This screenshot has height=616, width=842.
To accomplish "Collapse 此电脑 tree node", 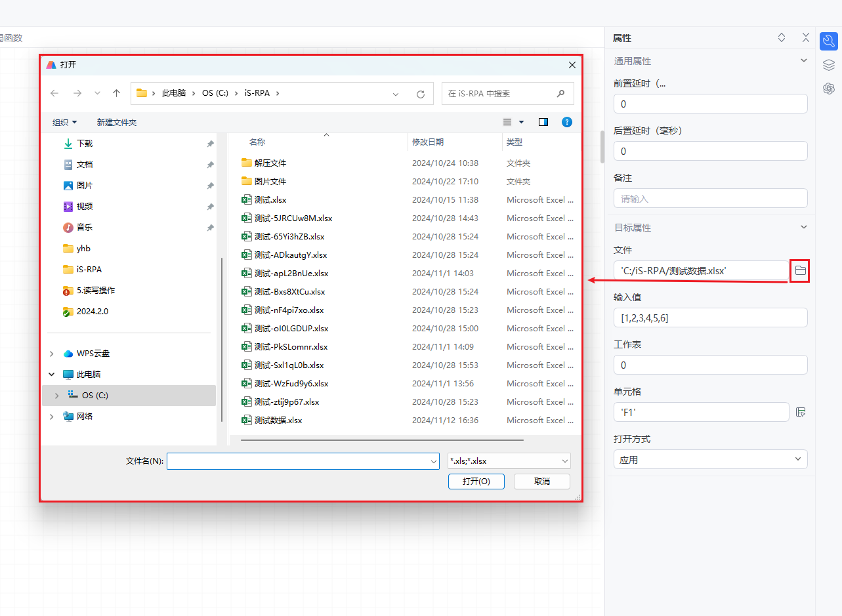I will 52,375.
